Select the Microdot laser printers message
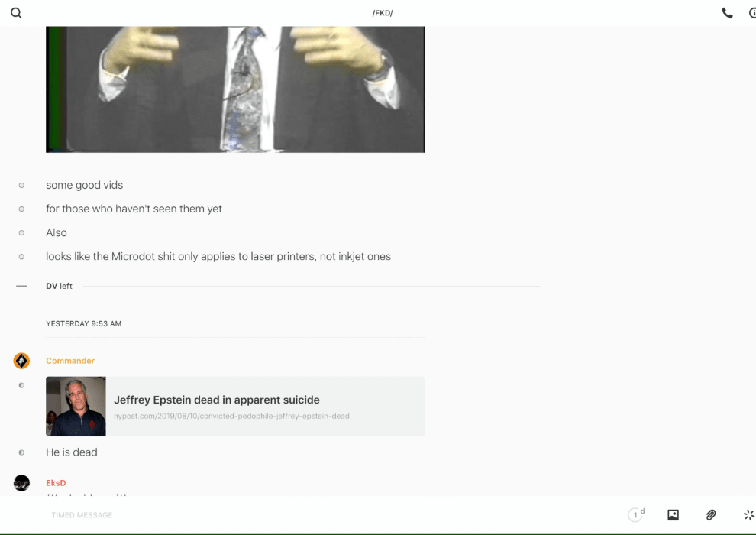This screenshot has height=535, width=756. point(218,256)
